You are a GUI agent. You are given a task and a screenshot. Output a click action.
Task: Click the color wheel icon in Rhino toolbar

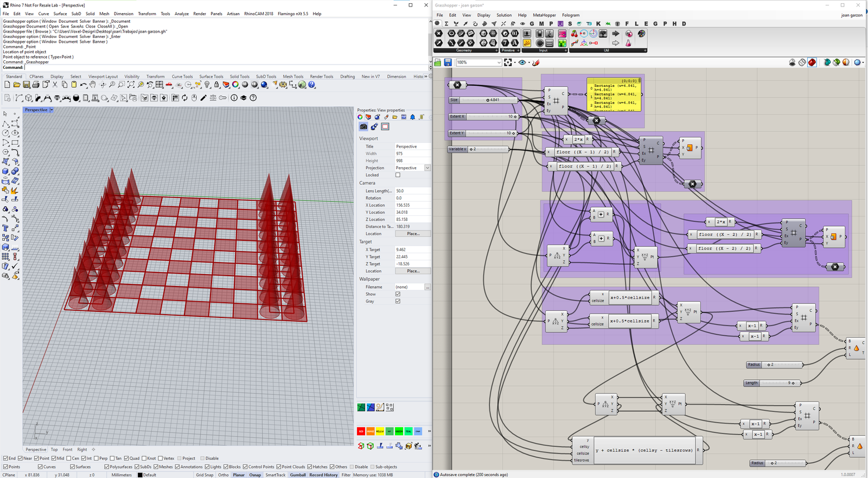coord(235,85)
